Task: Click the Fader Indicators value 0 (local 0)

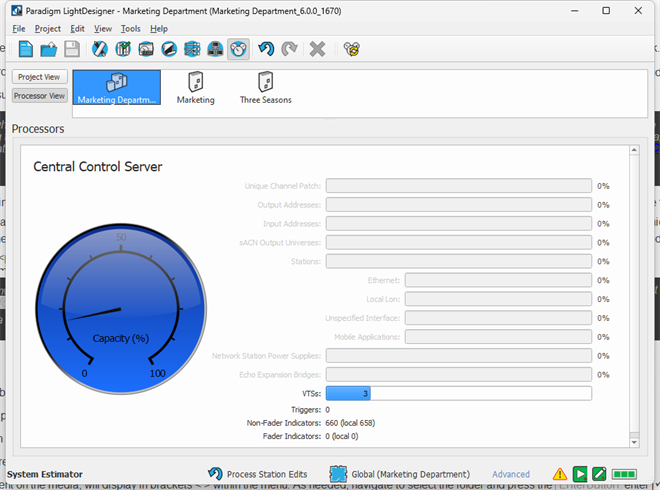Action: 342,437
